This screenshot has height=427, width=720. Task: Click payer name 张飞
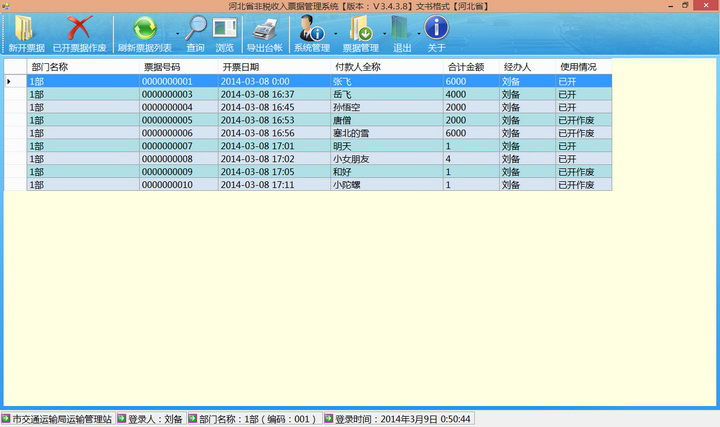click(342, 81)
